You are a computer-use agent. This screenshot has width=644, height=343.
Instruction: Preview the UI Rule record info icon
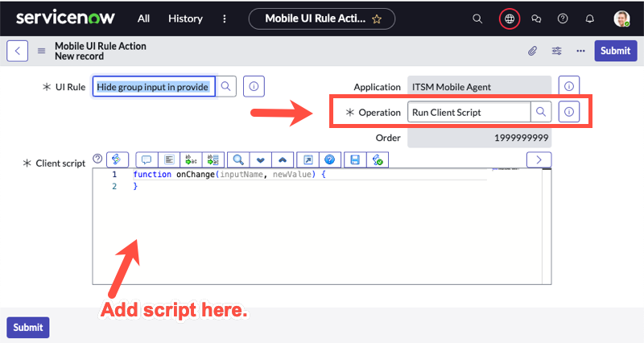pyautogui.click(x=254, y=87)
